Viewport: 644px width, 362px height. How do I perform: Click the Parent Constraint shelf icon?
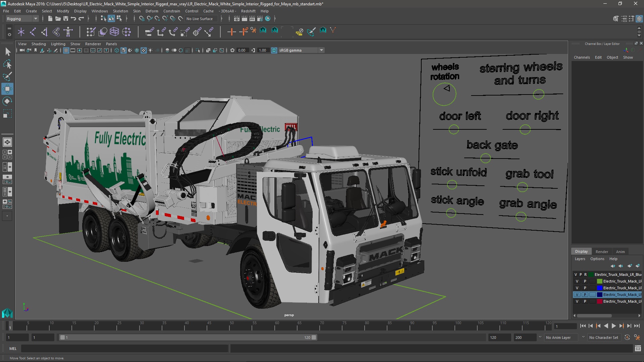(149, 32)
